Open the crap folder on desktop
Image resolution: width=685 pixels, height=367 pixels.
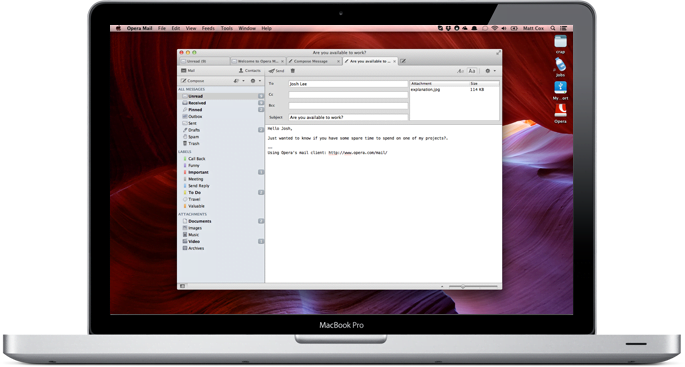pyautogui.click(x=560, y=44)
